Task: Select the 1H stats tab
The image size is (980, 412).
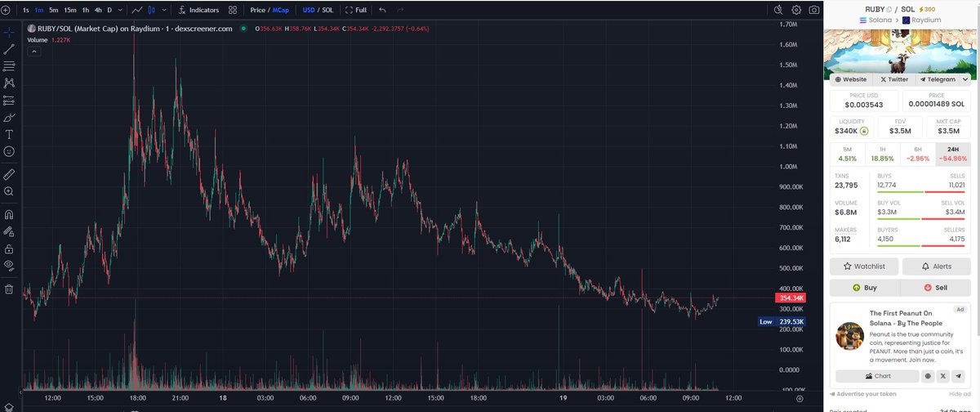Action: coord(883,154)
